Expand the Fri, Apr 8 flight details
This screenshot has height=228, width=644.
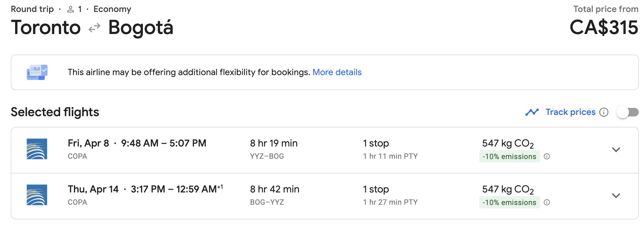(616, 150)
